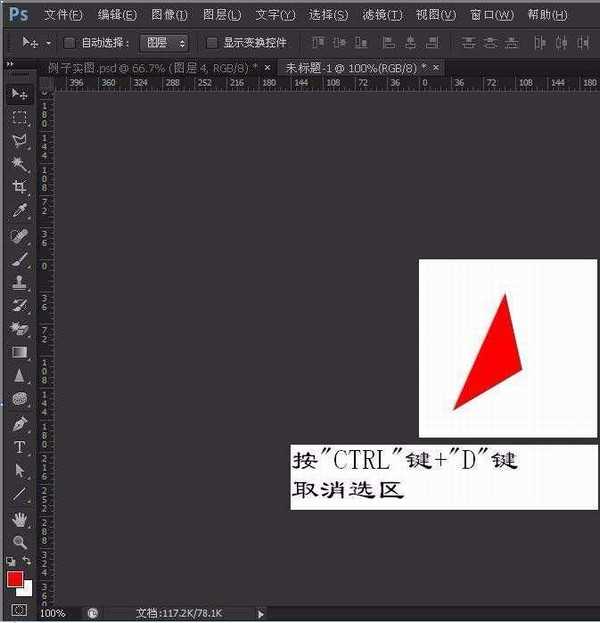Select the Sharpen tool triangle icon
600x623 pixels.
click(x=19, y=375)
